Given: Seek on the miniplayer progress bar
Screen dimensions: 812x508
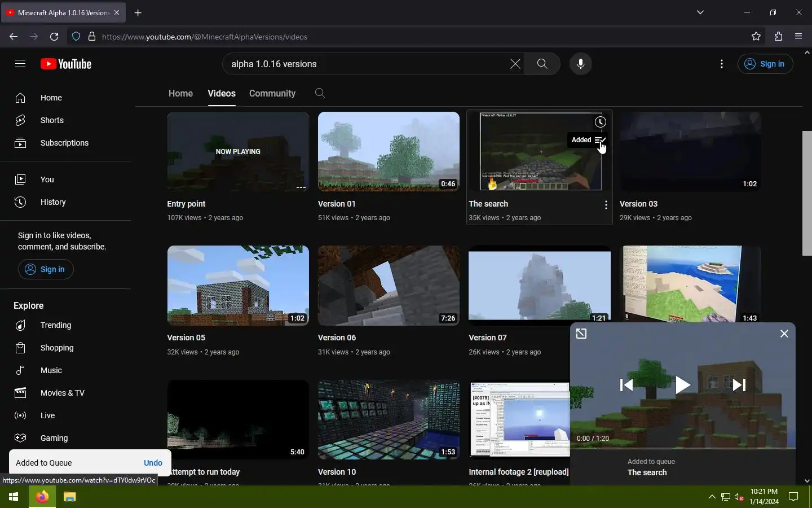Looking at the screenshot, I should click(x=682, y=448).
